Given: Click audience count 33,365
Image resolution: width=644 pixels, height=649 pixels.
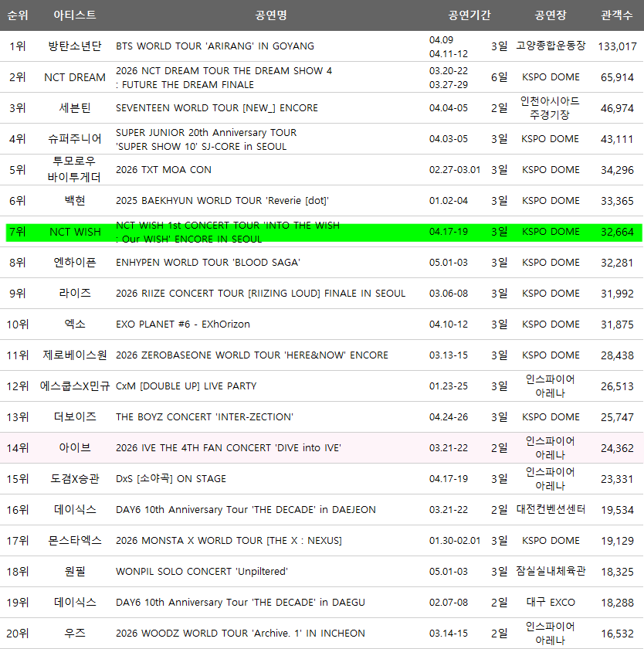Looking at the screenshot, I should pos(617,201).
